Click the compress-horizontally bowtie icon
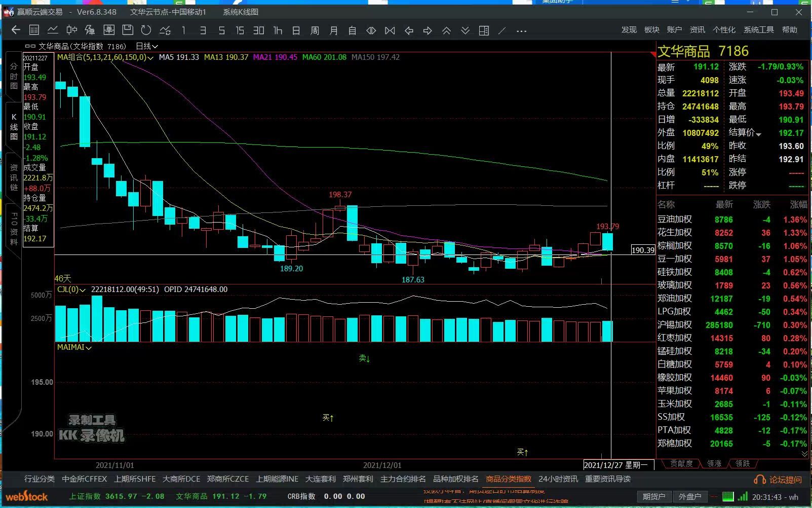Viewport: 812px width, 508px height. pos(390,30)
